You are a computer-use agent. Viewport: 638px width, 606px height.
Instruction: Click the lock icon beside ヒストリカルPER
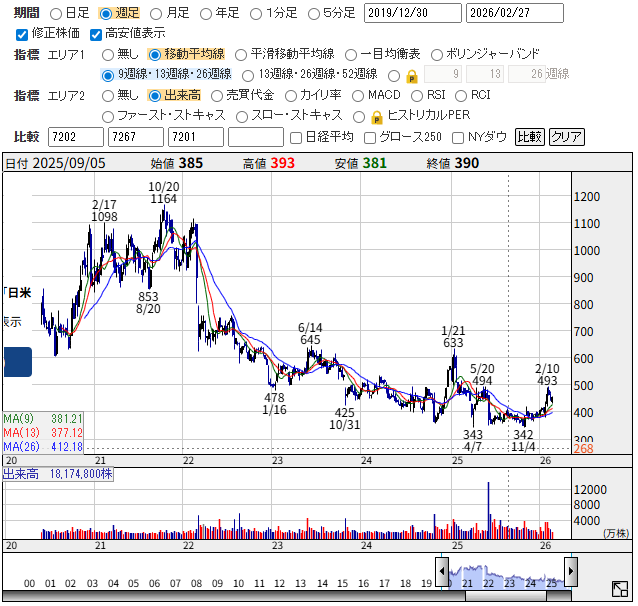tap(376, 115)
